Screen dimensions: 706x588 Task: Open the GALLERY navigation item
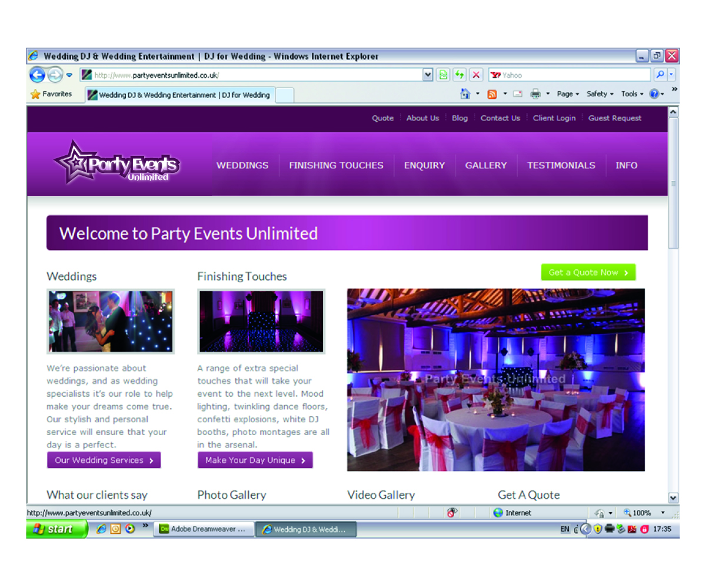coord(486,165)
